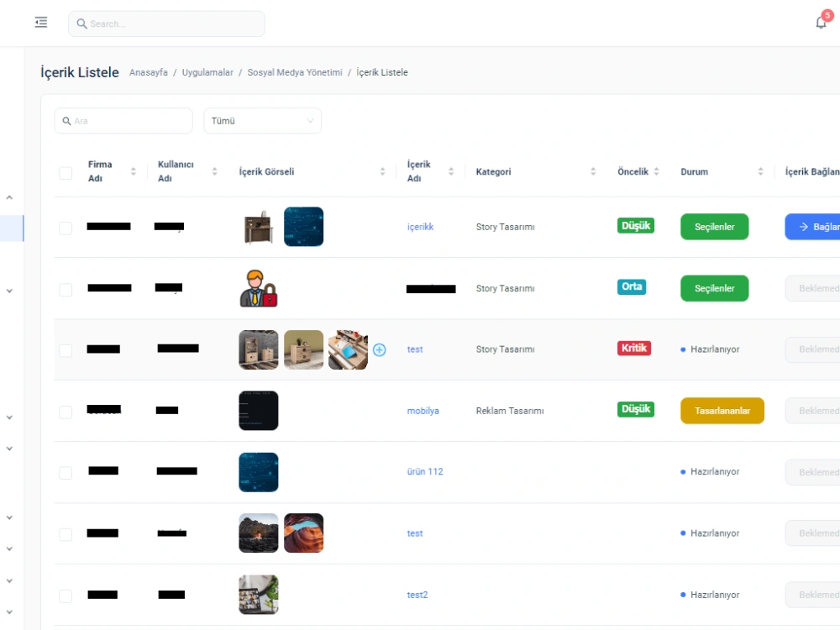Go to Sosyal Medya Yönetimi breadcrumb
This screenshot has width=840, height=630.
(x=295, y=72)
